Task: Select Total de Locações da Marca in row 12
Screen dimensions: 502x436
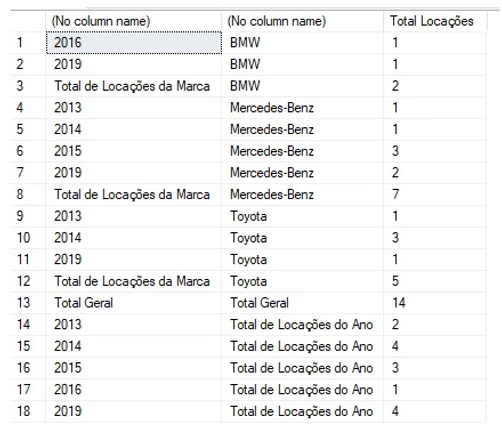Action: point(134,281)
